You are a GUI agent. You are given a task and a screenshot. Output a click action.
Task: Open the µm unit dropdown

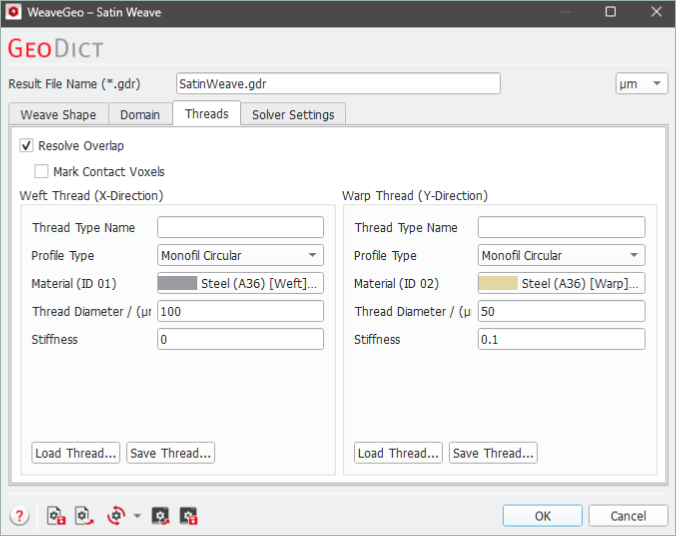coord(642,84)
